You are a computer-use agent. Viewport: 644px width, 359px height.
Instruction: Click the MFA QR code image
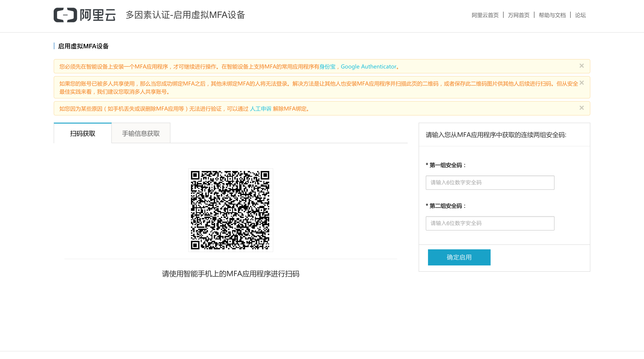(230, 210)
